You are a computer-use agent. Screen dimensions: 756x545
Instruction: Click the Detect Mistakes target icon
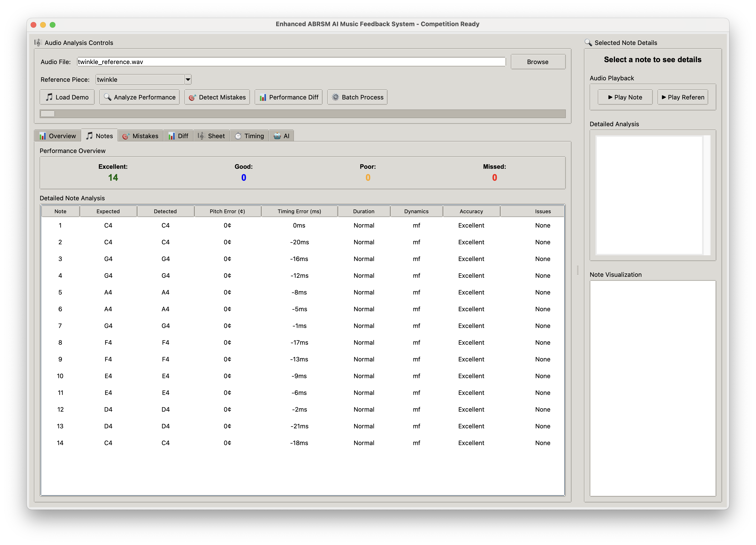(x=192, y=97)
